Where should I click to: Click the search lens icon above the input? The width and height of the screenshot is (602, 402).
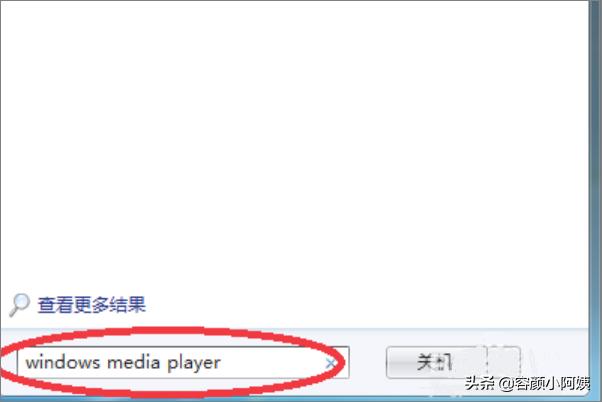point(19,305)
